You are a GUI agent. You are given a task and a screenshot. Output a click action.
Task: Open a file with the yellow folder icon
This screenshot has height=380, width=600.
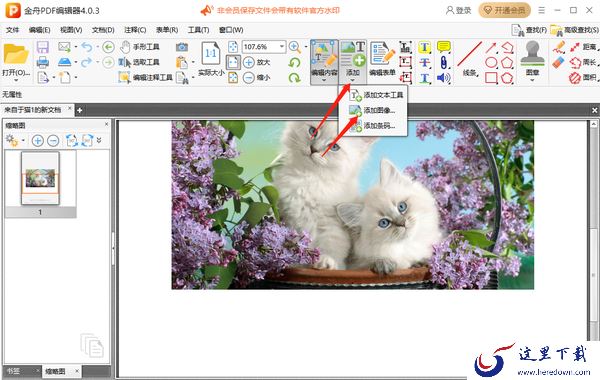pos(16,54)
